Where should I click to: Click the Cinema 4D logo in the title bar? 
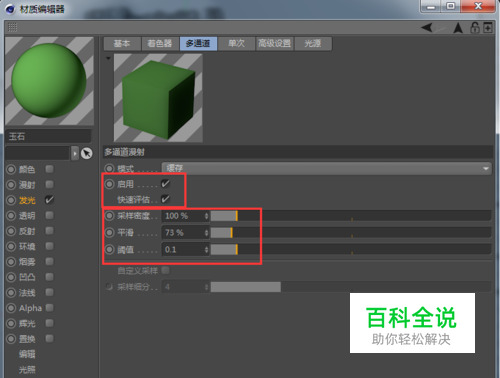point(10,9)
